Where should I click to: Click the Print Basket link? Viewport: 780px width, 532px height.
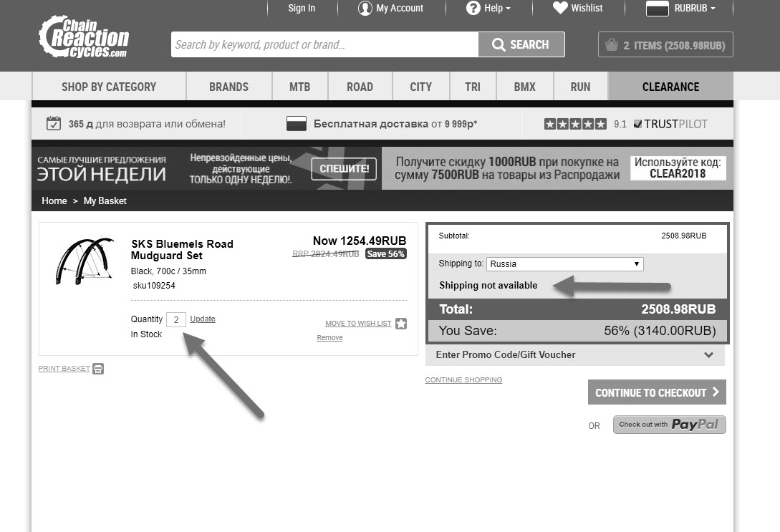(x=64, y=369)
